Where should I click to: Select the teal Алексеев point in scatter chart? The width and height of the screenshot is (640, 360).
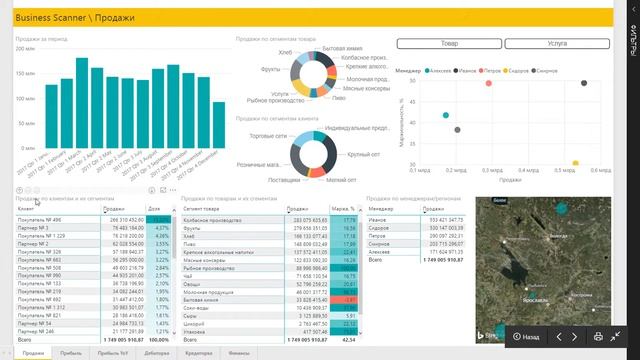pos(446,115)
